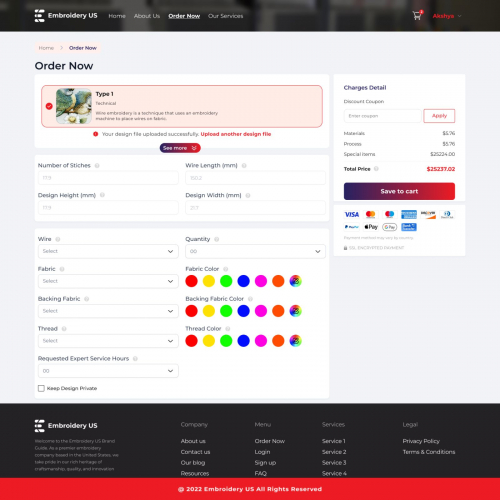
Task: Open the shopping cart icon
Action: click(417, 16)
